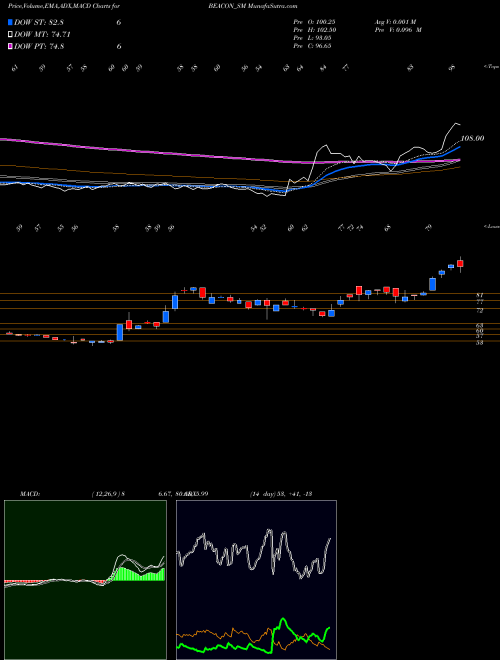Select the 'DOW MT: 74.71' legend text
Screen dimensions: 500x660
42,35
